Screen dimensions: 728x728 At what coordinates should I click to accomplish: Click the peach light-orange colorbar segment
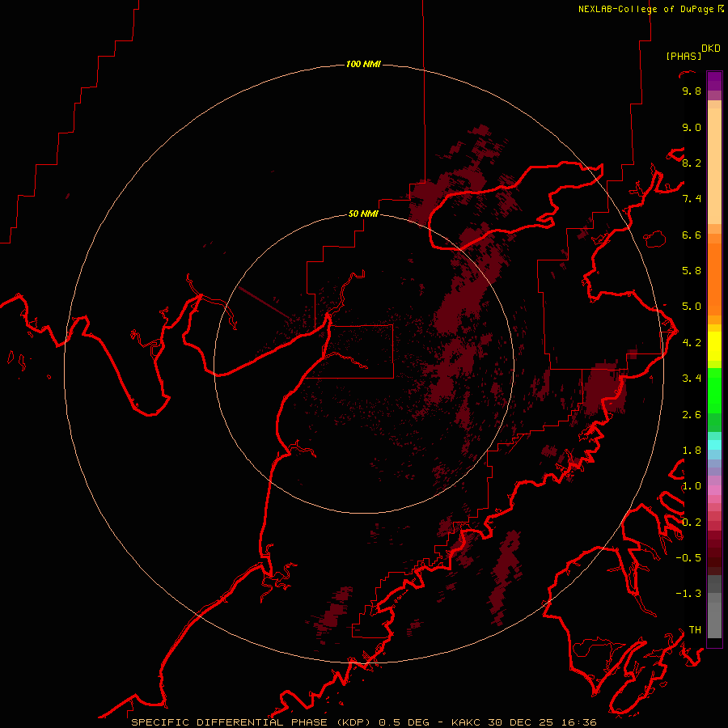[714, 167]
